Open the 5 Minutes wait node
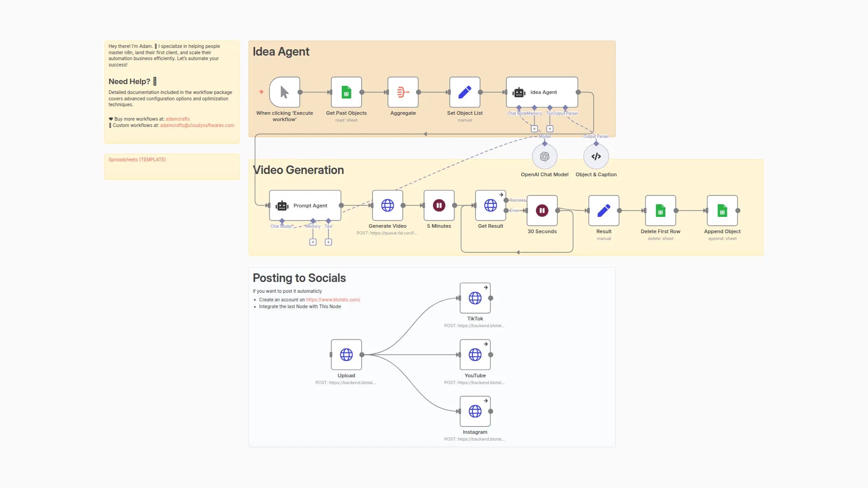 [x=439, y=206]
